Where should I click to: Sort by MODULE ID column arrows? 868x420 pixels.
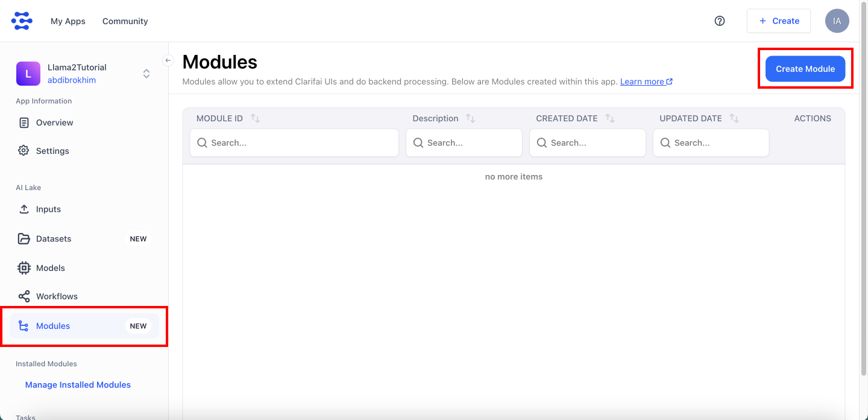(x=255, y=118)
